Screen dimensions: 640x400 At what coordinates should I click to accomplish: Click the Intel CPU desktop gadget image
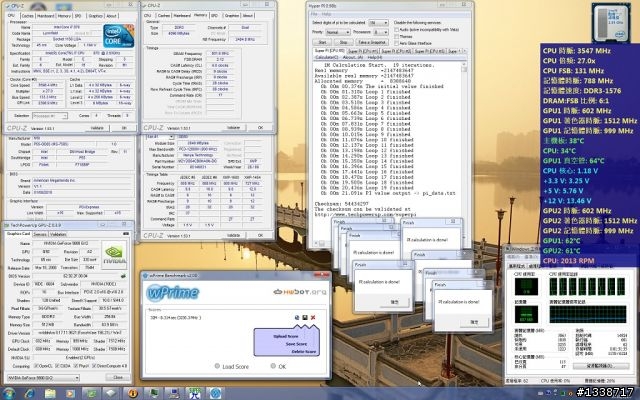[611, 22]
